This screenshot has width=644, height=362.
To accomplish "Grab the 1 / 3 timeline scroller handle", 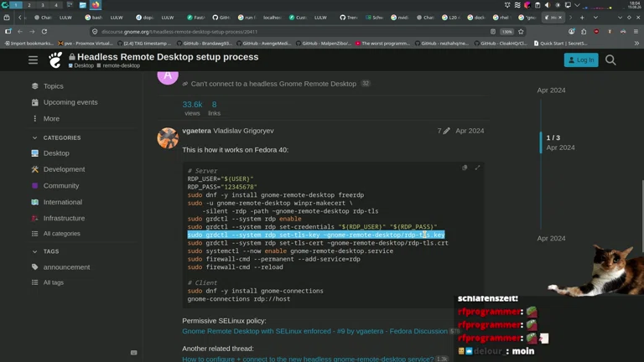I will tap(541, 142).
